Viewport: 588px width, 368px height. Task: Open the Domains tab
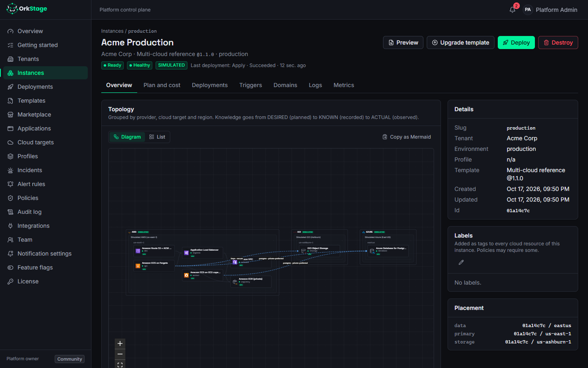285,85
